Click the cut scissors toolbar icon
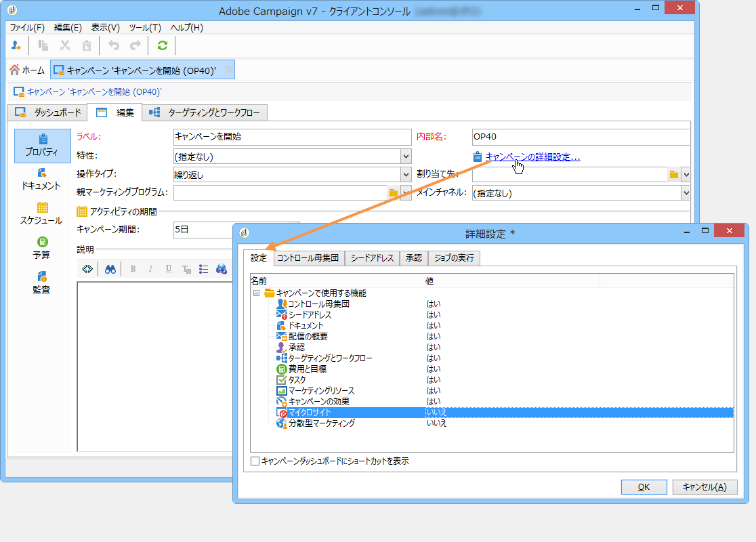 point(65,45)
